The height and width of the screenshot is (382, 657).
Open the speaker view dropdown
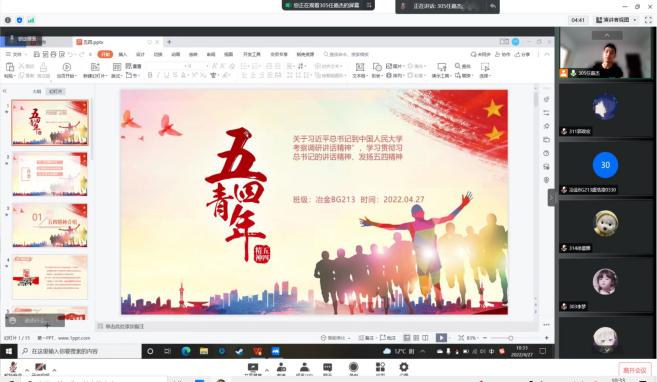point(616,20)
